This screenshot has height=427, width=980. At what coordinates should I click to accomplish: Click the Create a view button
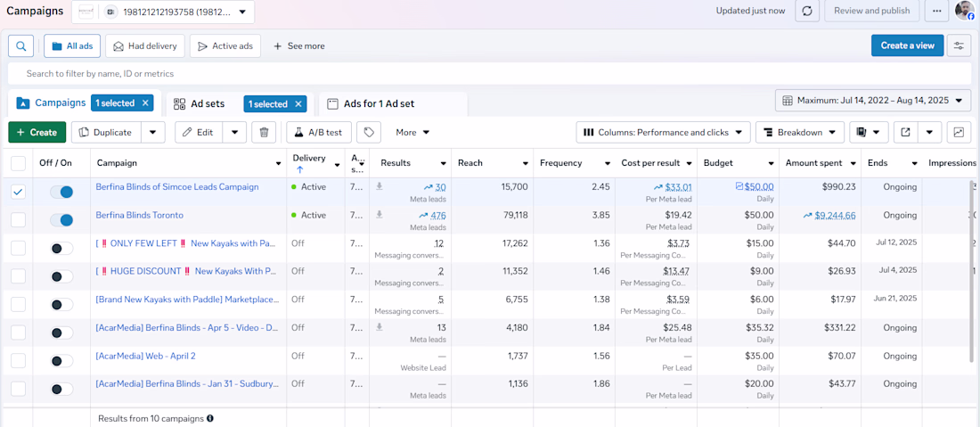click(908, 45)
